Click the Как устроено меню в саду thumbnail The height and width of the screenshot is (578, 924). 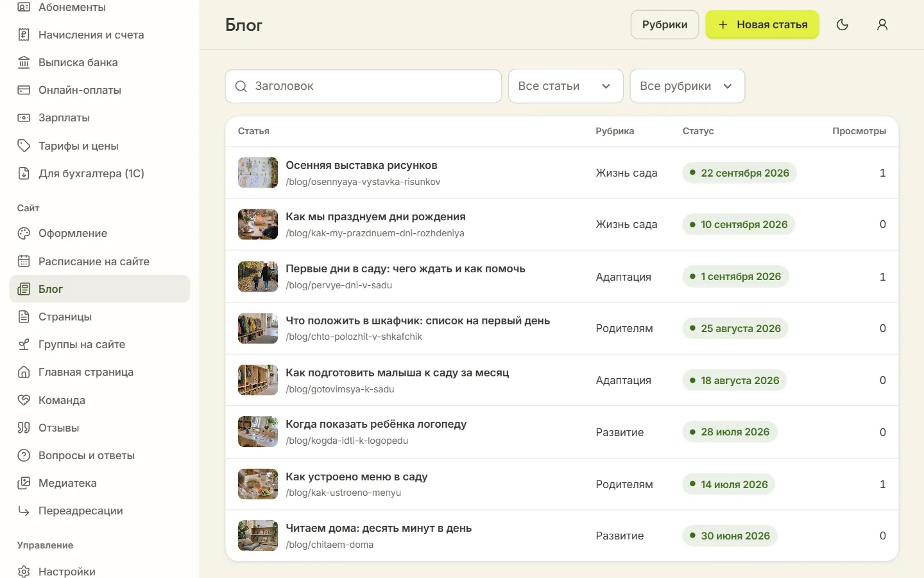pyautogui.click(x=258, y=484)
